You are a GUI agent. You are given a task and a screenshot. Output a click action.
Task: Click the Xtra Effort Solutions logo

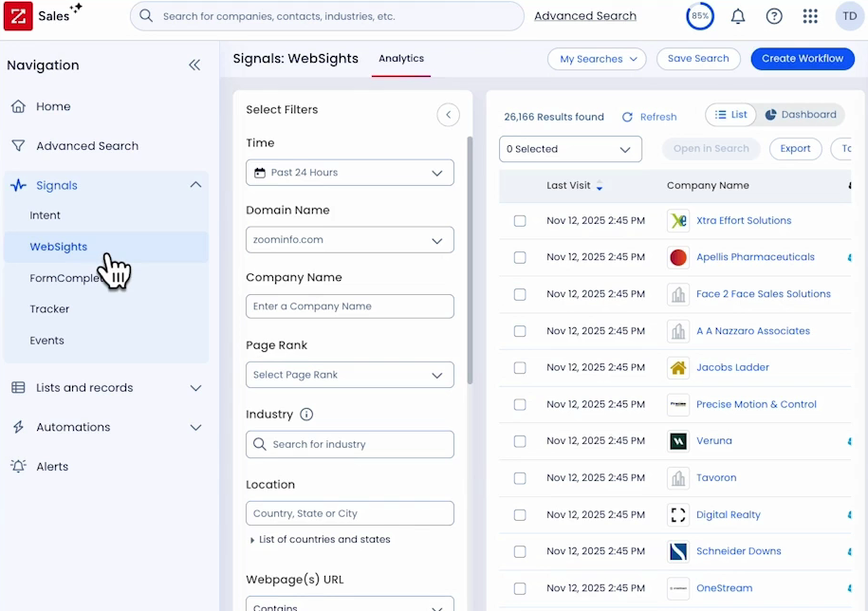tap(678, 221)
